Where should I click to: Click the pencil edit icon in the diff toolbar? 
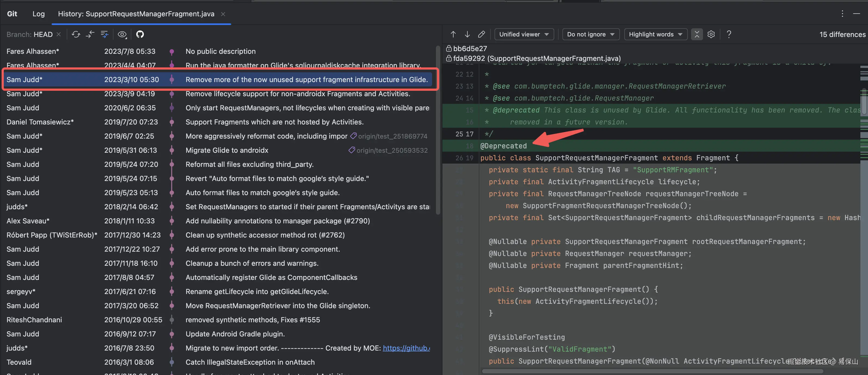[x=481, y=34]
